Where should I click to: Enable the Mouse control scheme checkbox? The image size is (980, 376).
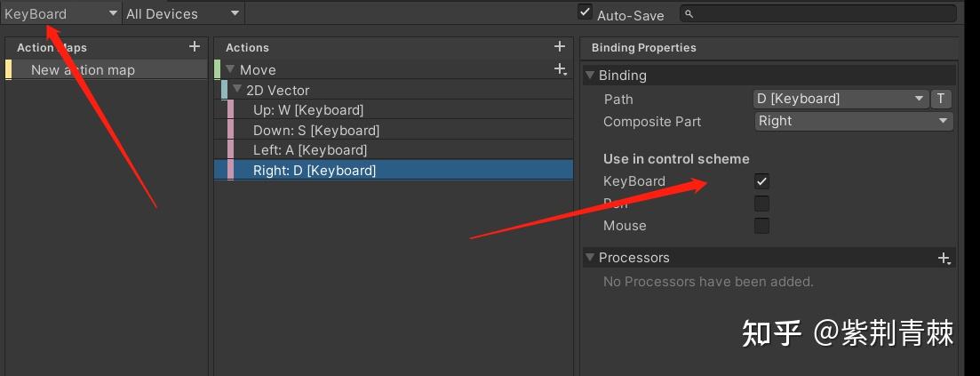[761, 226]
